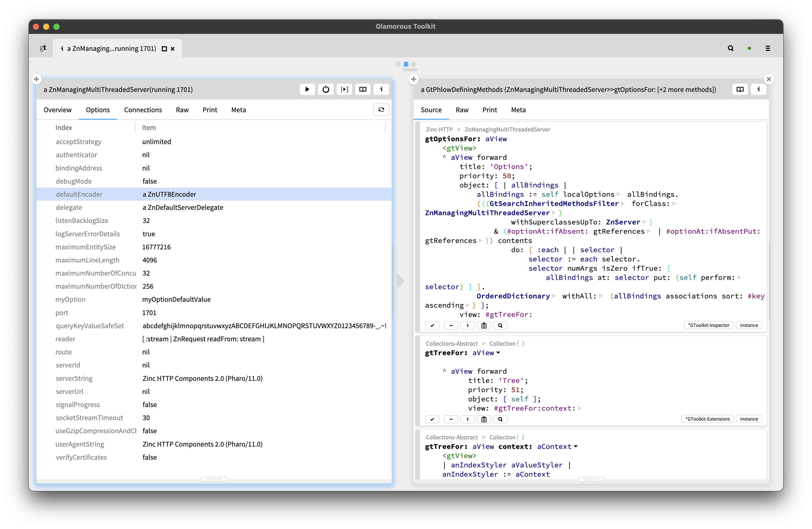Add a new pane with the plus icon

[x=36, y=79]
